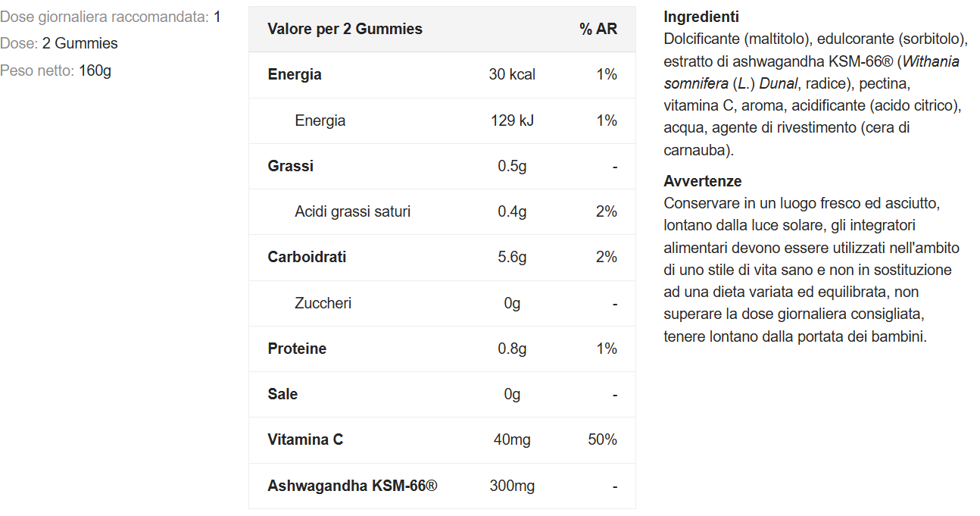Select the Carboidrati row label
The height and width of the screenshot is (516, 980).
(307, 257)
